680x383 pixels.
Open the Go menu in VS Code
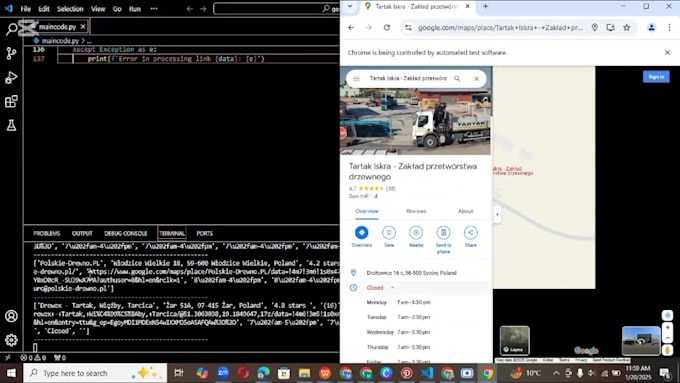click(117, 9)
